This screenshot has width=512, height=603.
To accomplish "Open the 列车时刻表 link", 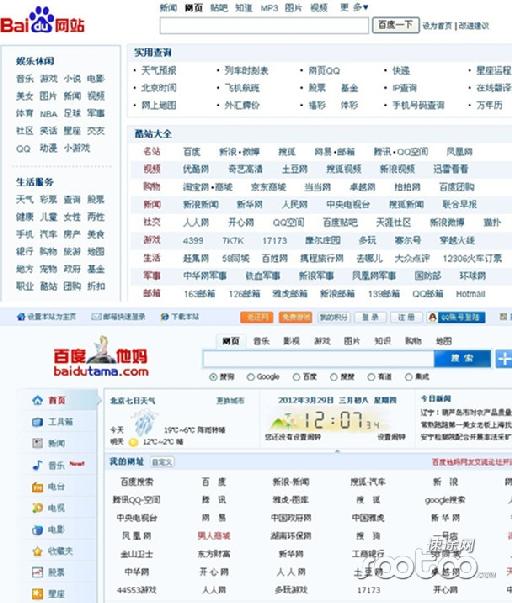I will coord(247,71).
